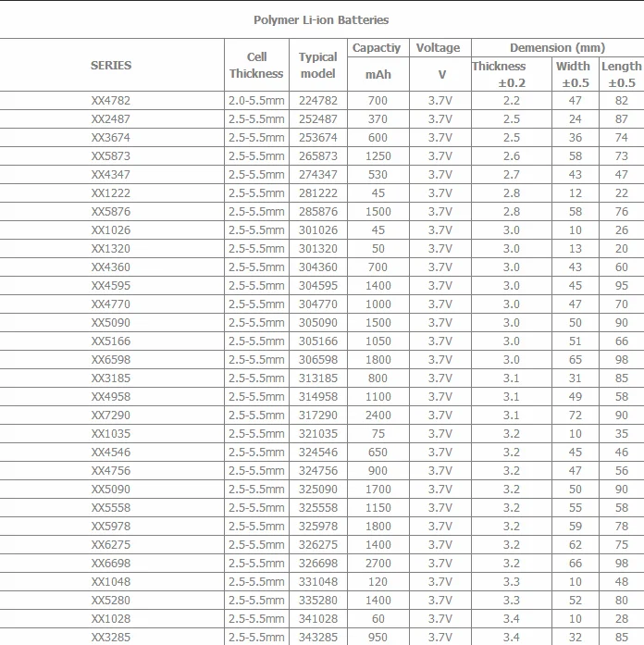This screenshot has height=645, width=644.
Task: Select the XX7290 series cell
Action: click(x=111, y=416)
